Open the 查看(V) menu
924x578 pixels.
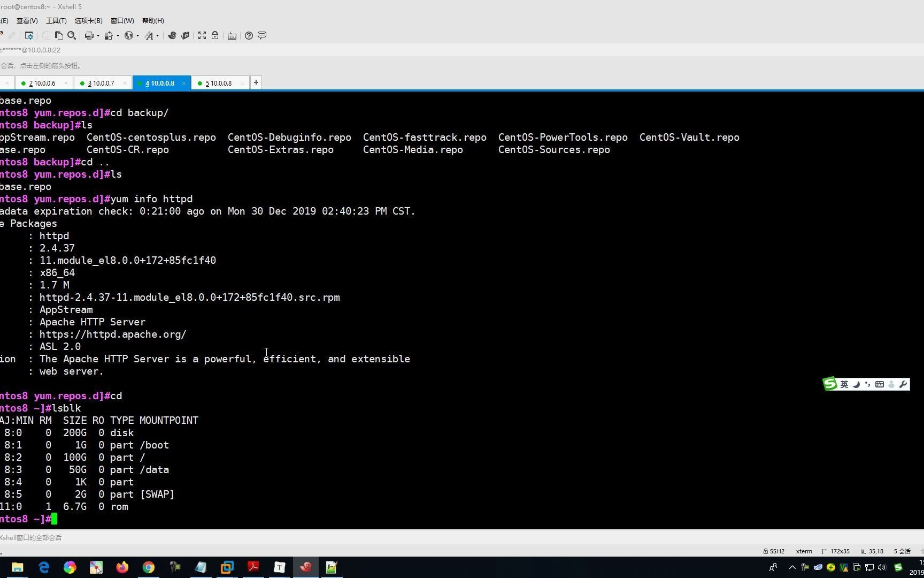pyautogui.click(x=27, y=20)
